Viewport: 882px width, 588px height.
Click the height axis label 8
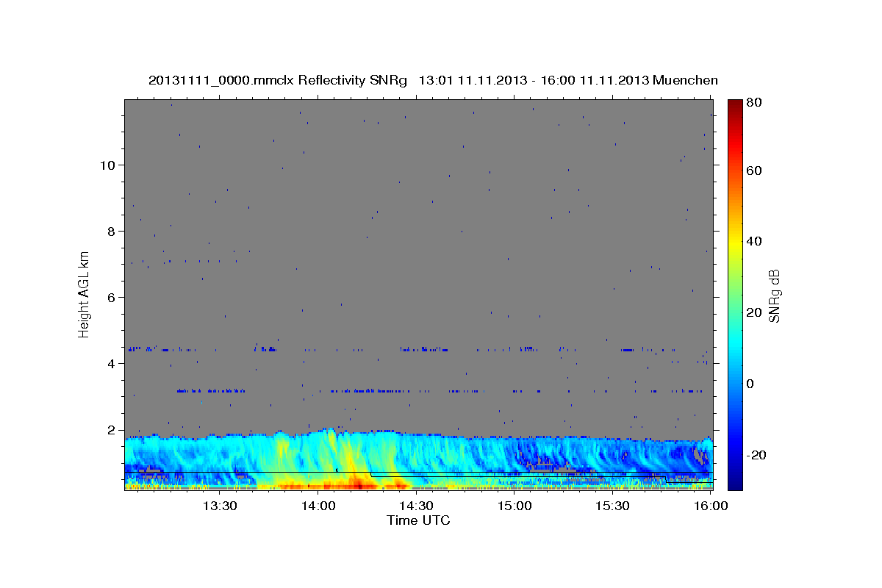[x=111, y=231]
